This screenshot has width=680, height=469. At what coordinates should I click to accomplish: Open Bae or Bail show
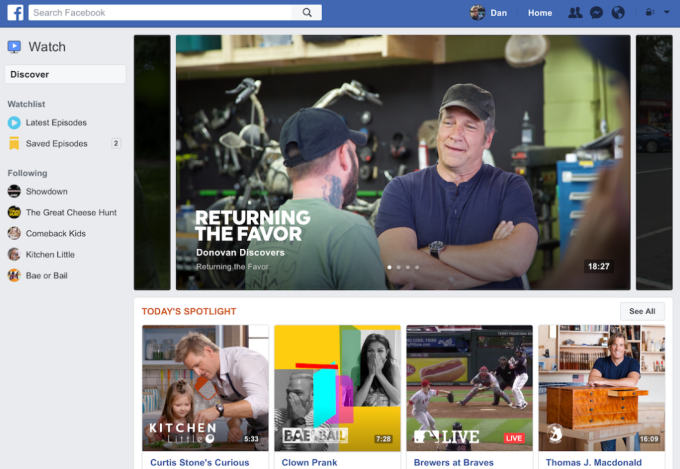tap(46, 275)
